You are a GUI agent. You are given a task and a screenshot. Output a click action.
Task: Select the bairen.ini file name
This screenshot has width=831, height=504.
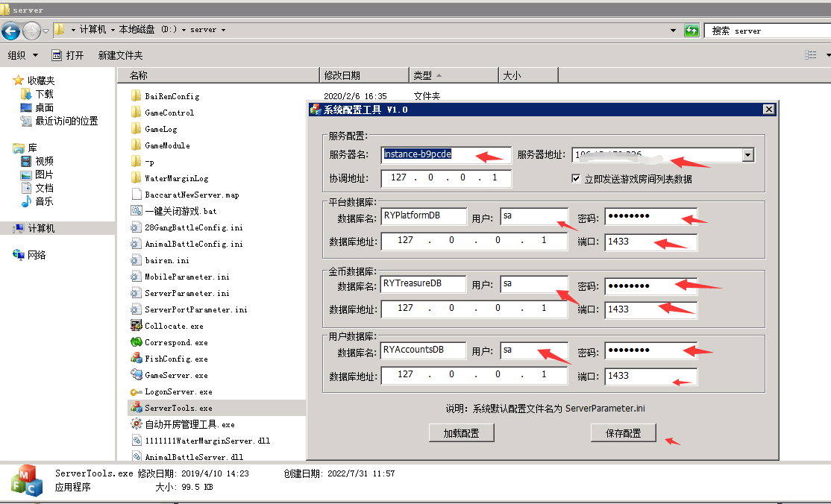[x=167, y=260]
